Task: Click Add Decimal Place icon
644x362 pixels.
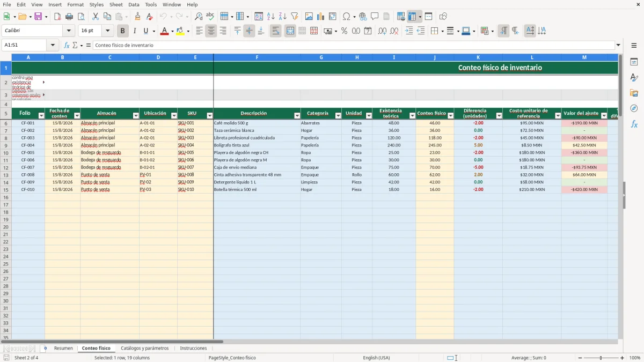Action: [x=382, y=31]
